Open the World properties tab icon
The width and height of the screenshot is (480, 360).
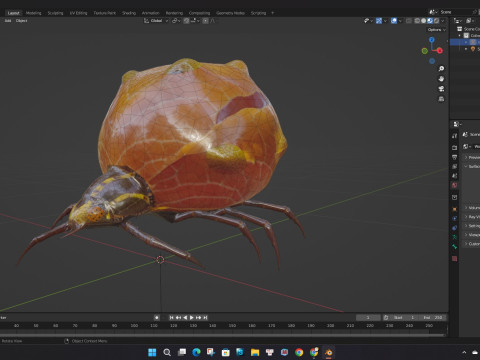pyautogui.click(x=455, y=185)
